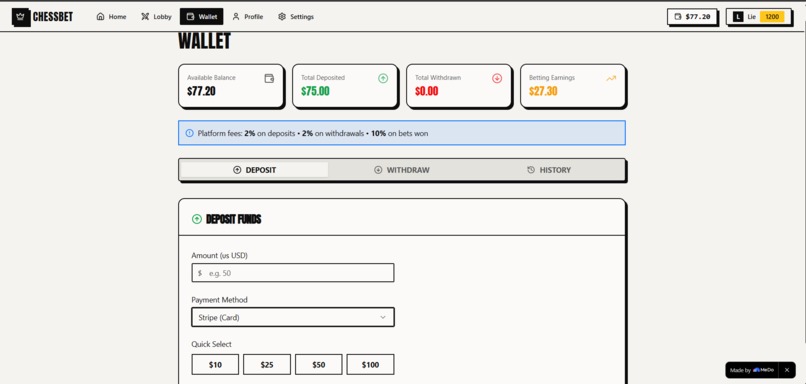Image resolution: width=806 pixels, height=384 pixels.
Task: Click the History tab's clock icon
Action: pos(531,170)
